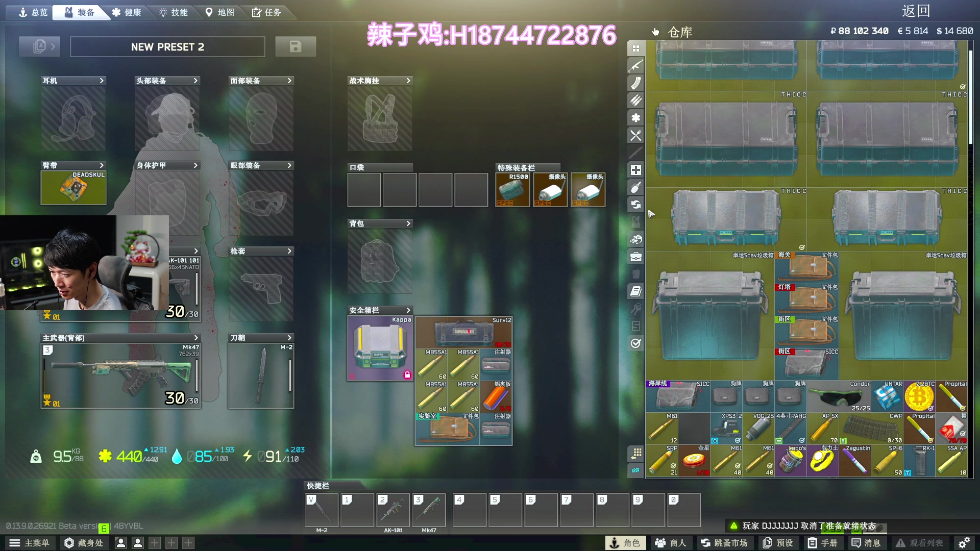Select the M-2 knife in 刀鞘 slot

(x=261, y=375)
